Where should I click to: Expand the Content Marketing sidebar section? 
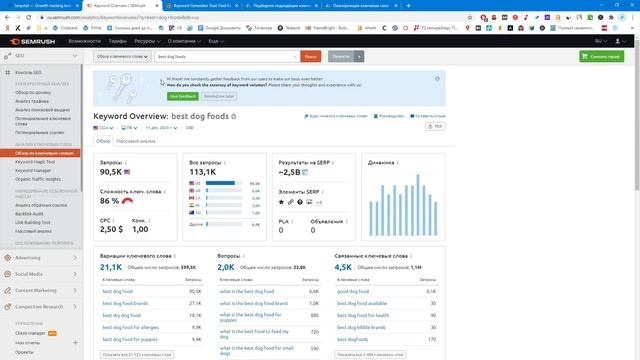41,290
